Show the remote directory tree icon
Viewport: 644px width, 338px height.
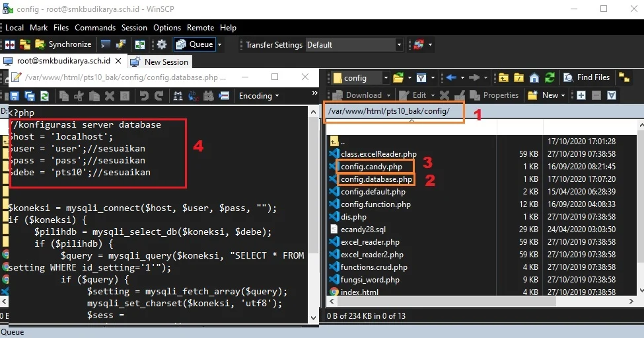[x=624, y=77]
